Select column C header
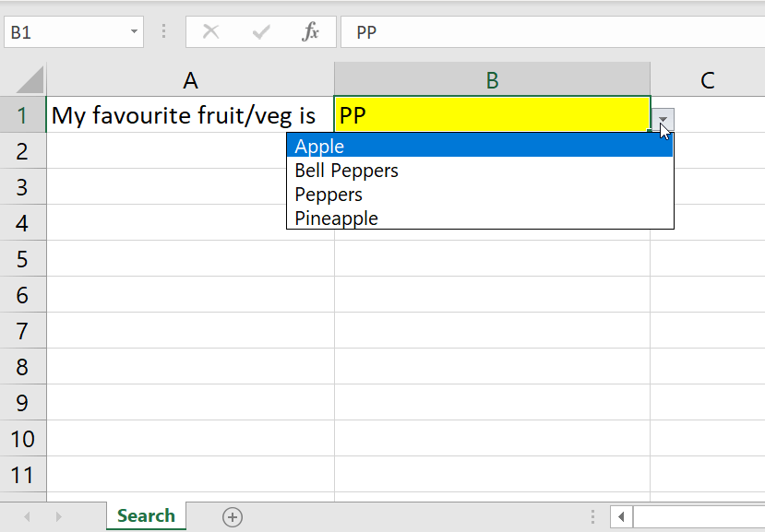The height and width of the screenshot is (532, 765). (x=707, y=80)
